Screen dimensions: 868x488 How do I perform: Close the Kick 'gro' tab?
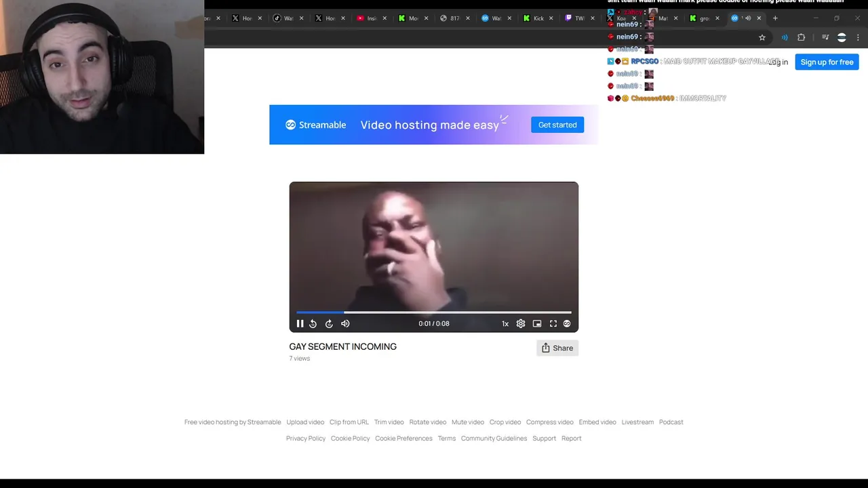pyautogui.click(x=717, y=18)
